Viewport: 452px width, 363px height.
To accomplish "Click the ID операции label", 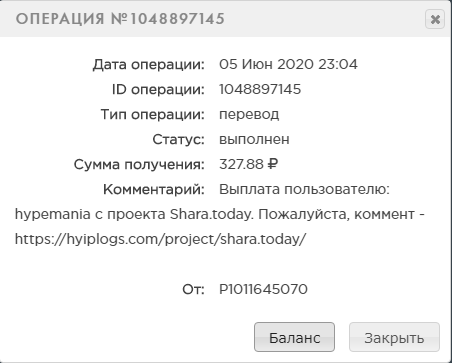I will coord(158,89).
